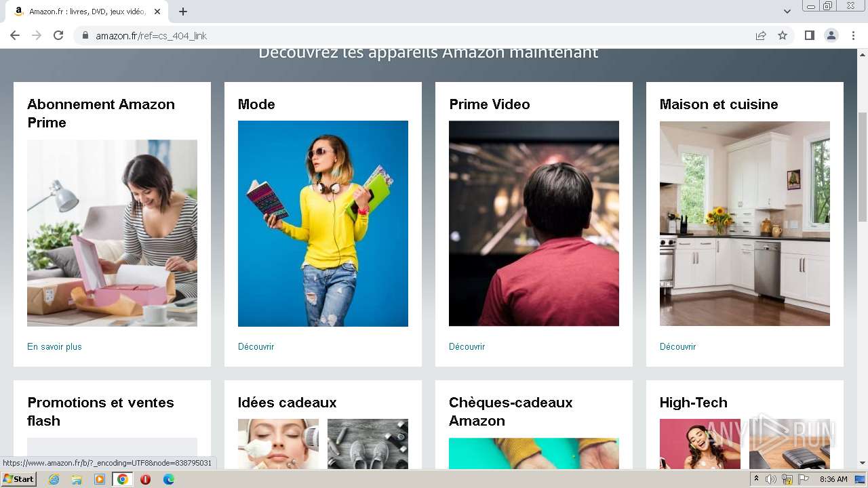The height and width of the screenshot is (488, 868).
Task: Open the Windows Start menu
Action: (18, 479)
